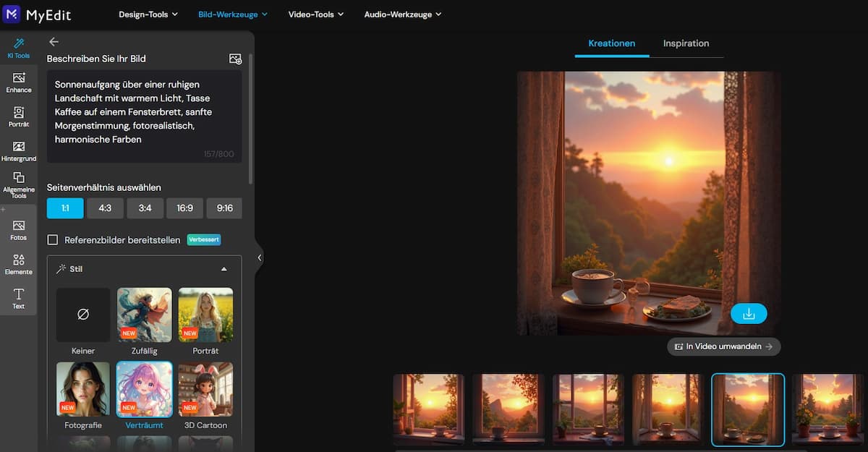Click the Seitenverhältnis auswählen label
Viewport: 868px width, 452px height.
point(104,187)
